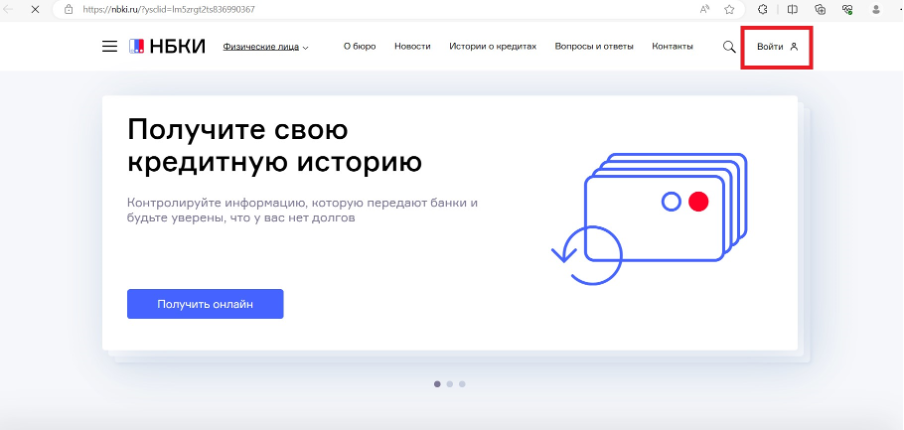Click the НБКИ logo
The height and width of the screenshot is (430, 904).
click(x=167, y=47)
